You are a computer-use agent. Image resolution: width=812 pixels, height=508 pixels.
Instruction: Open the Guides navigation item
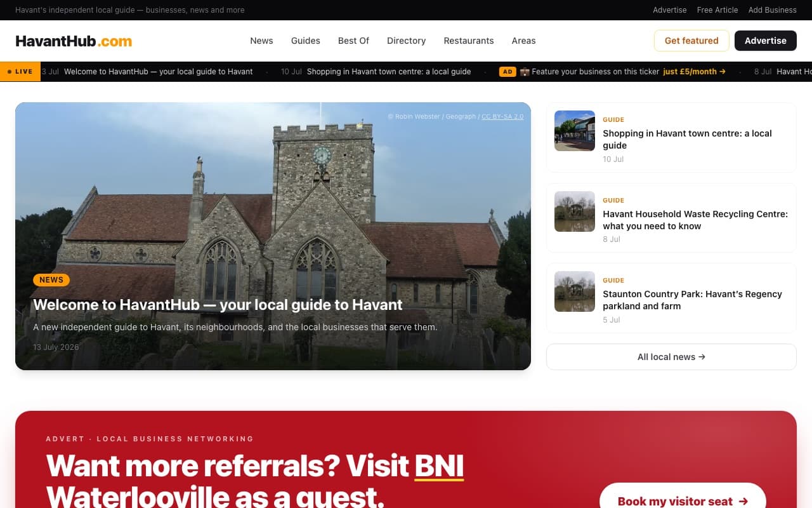tap(306, 41)
